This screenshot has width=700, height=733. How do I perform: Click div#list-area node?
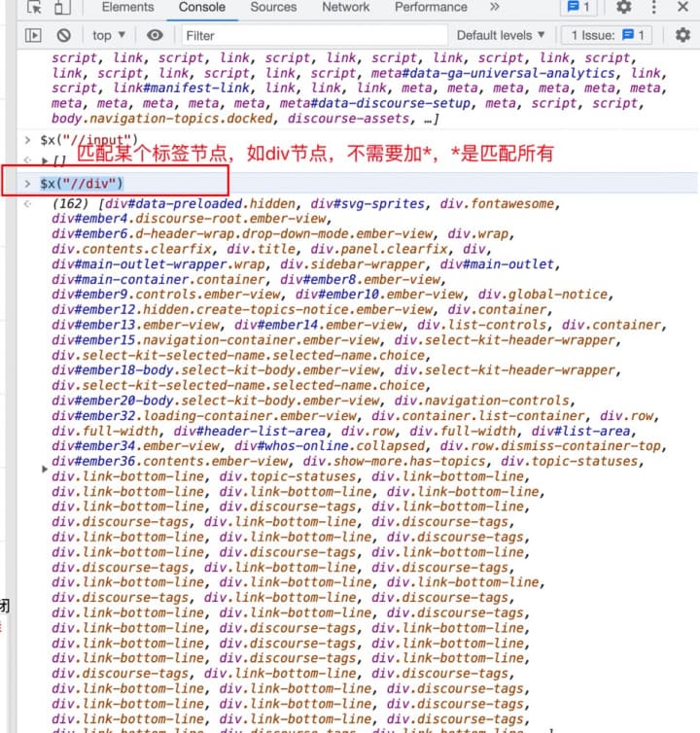580,431
